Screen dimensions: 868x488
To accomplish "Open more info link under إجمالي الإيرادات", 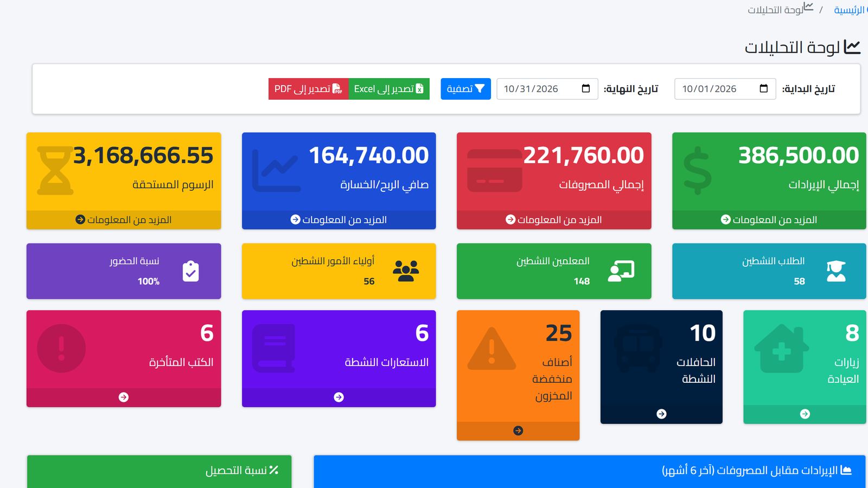I will point(769,220).
